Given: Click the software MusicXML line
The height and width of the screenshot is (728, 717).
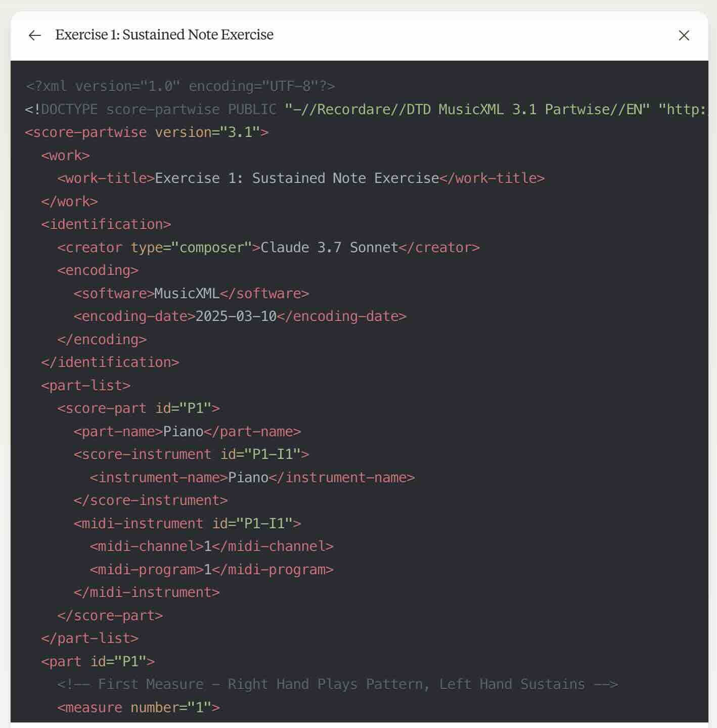Looking at the screenshot, I should click(191, 294).
